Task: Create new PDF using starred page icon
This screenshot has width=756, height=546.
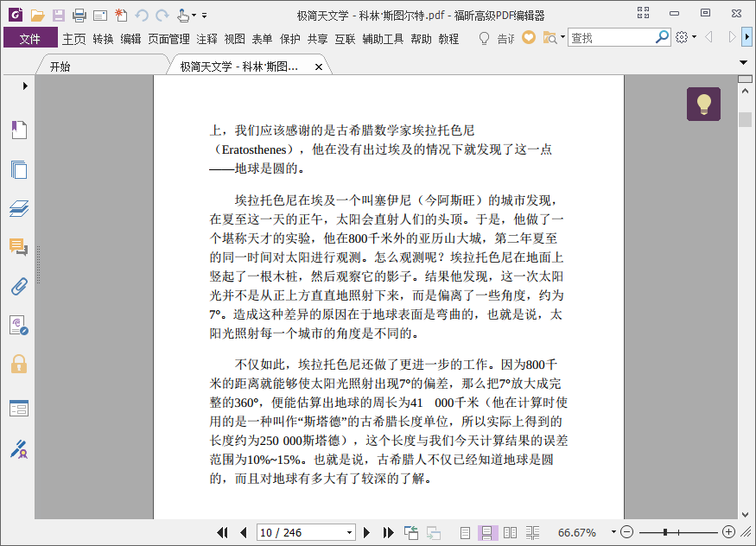Action: point(121,16)
